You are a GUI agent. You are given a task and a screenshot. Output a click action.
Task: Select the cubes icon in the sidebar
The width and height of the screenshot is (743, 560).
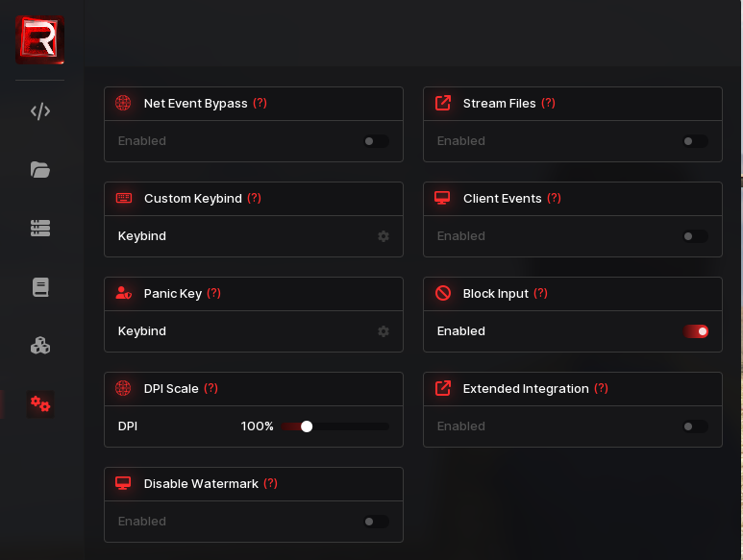(40, 346)
